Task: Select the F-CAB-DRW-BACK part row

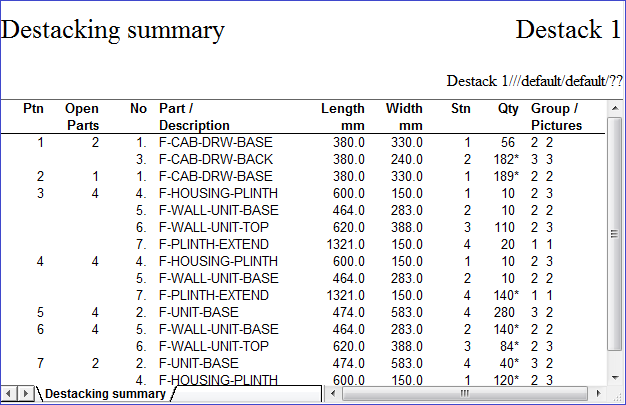Action: 215,159
